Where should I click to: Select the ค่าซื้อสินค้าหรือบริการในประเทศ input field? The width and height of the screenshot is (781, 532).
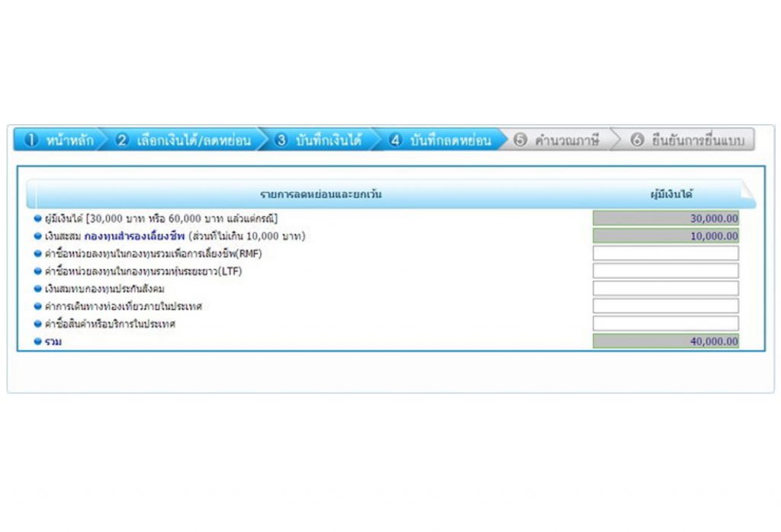click(665, 323)
